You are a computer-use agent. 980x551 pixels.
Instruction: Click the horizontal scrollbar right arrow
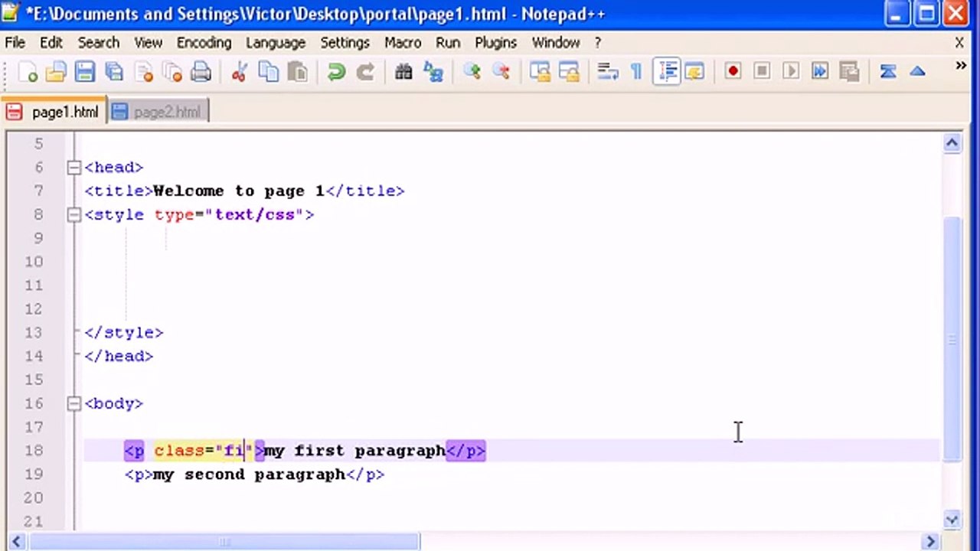931,542
